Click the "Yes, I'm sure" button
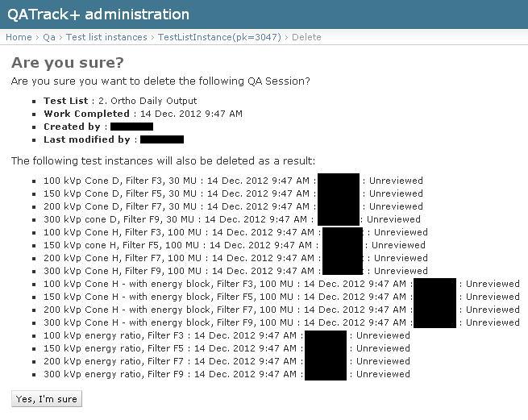Screen dimensions: 528x420 47,398
